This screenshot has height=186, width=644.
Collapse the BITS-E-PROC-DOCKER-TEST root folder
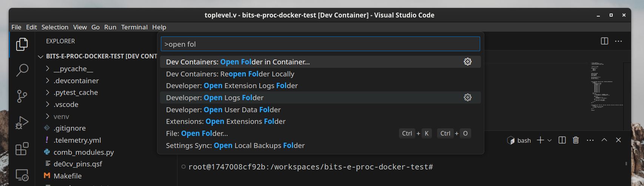pyautogui.click(x=40, y=56)
